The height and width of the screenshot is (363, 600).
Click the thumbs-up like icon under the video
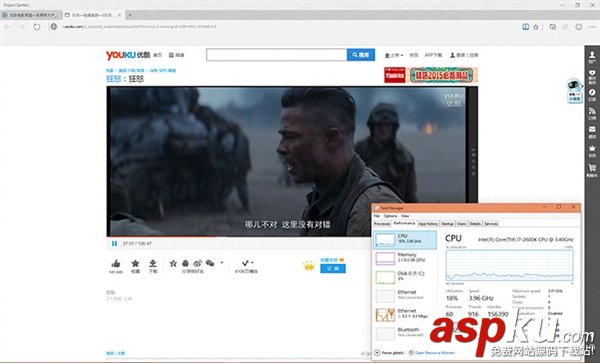(116, 263)
